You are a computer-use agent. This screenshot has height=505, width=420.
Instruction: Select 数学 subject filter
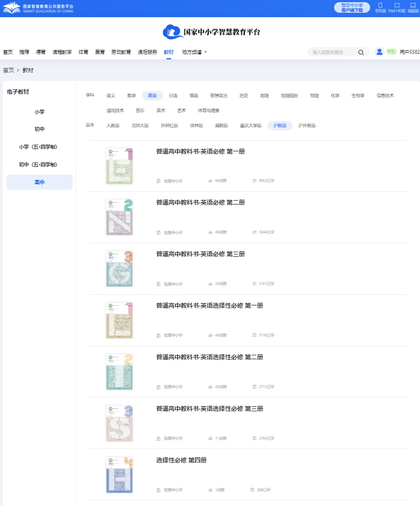[131, 95]
